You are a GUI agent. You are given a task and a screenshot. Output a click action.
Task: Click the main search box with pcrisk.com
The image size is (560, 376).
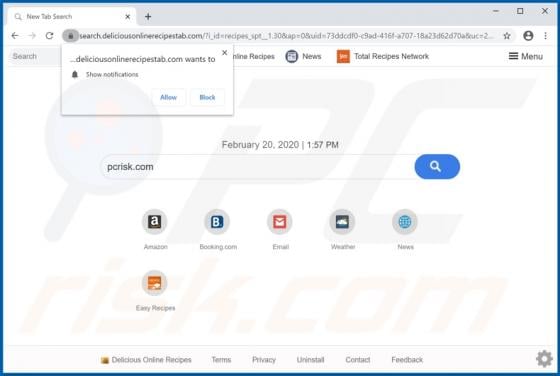[x=258, y=167]
